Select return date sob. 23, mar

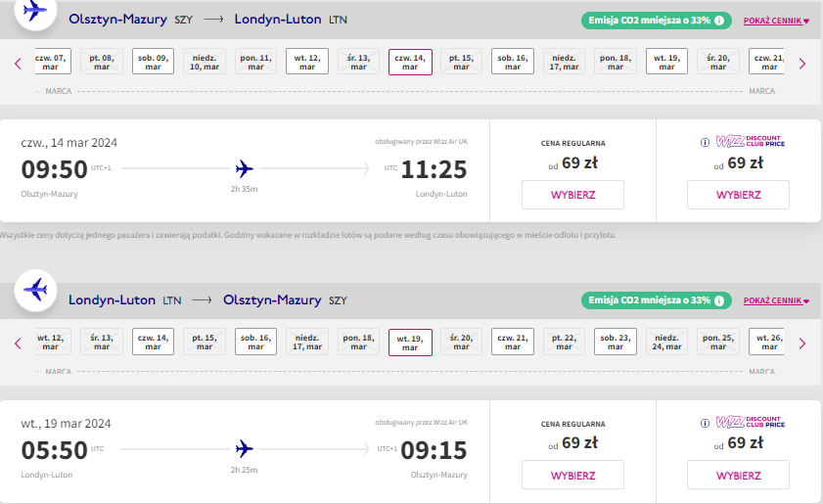(x=616, y=342)
